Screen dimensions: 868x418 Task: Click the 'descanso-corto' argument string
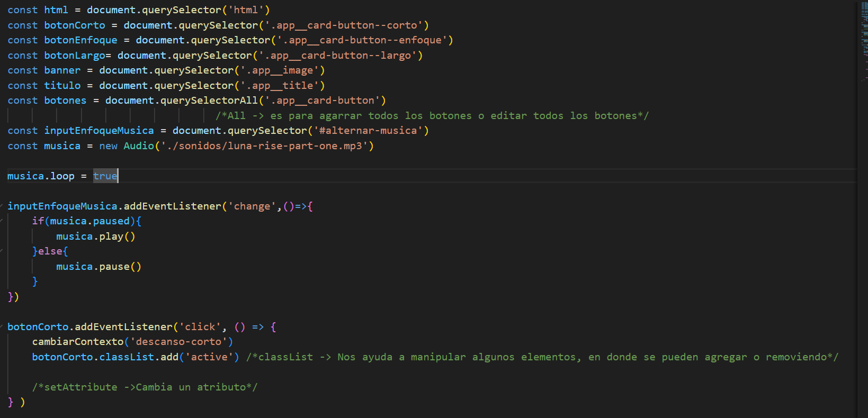(x=178, y=342)
